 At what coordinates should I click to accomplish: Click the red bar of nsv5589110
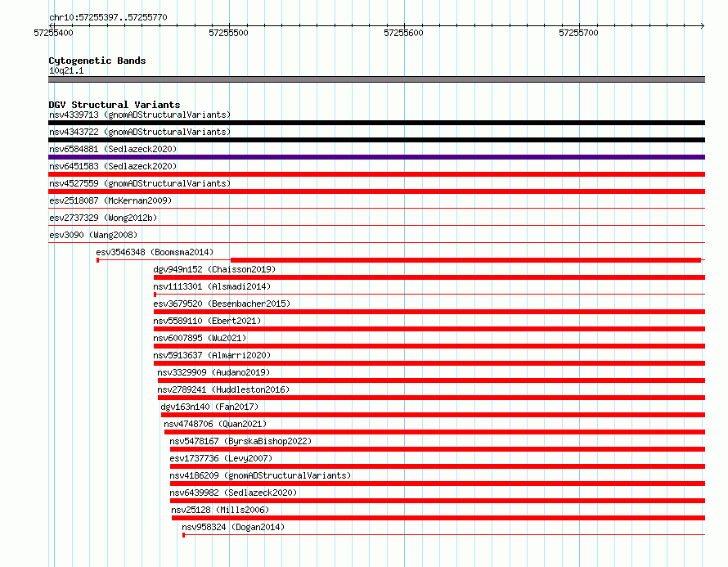(x=429, y=329)
